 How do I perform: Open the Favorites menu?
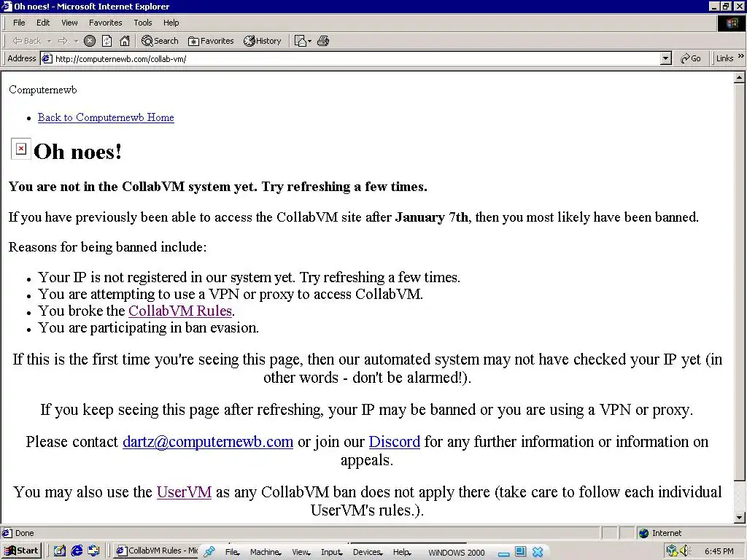point(105,23)
